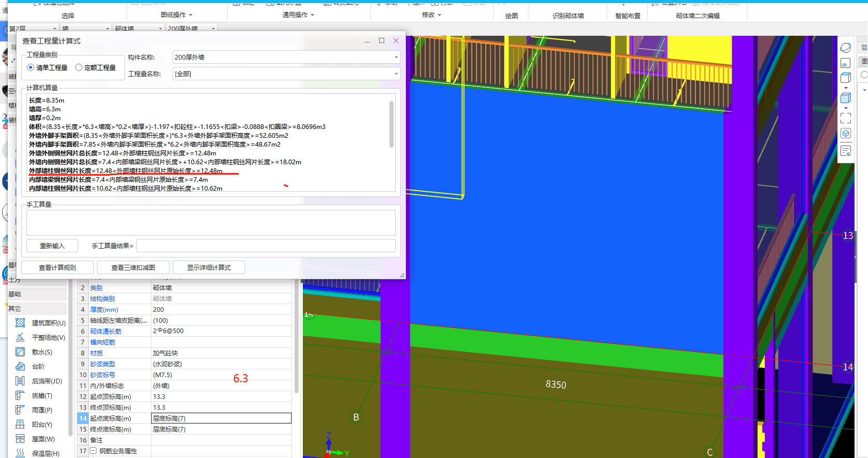The width and height of the screenshot is (868, 458).
Task: Select the 定额工程量 radio button
Action: [79, 67]
